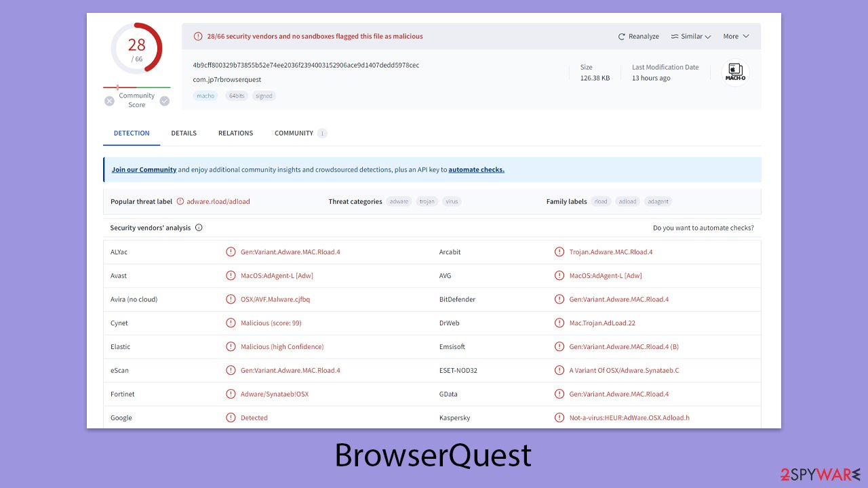Viewport: 868px width, 488px height.
Task: Select the detection score circle showing 28/66
Action: pyautogui.click(x=136, y=48)
